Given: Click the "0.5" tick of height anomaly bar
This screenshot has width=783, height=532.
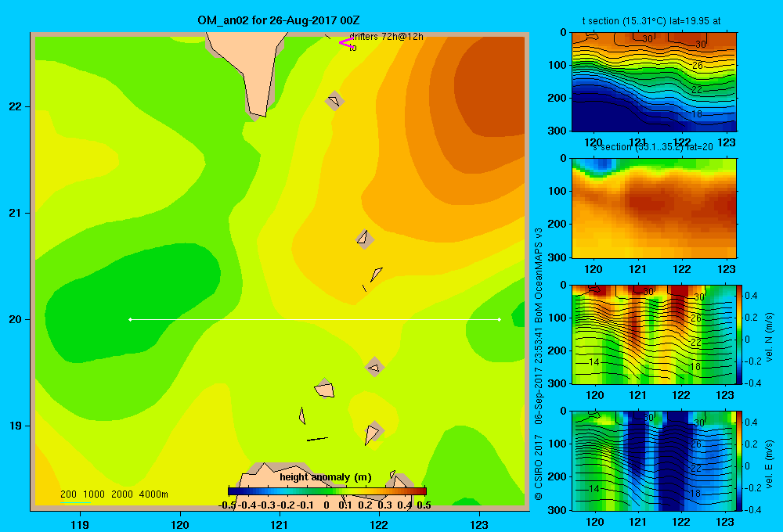Looking at the screenshot, I should [x=424, y=505].
